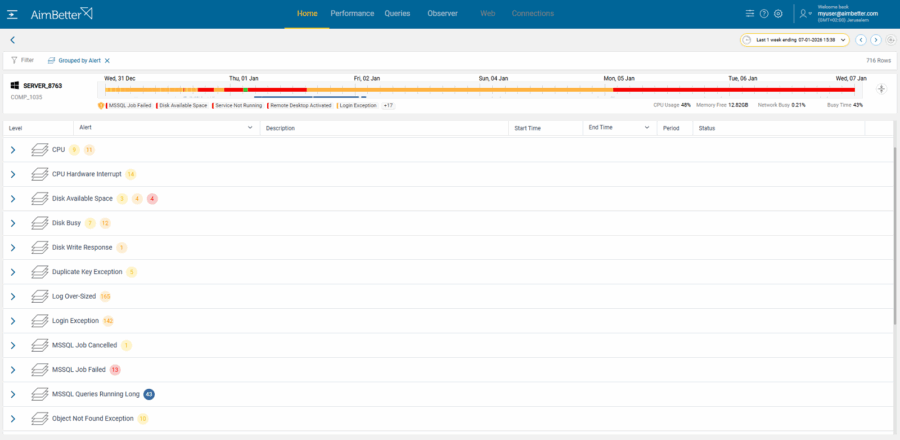Remove the Grouped by Alert filter

107,60
